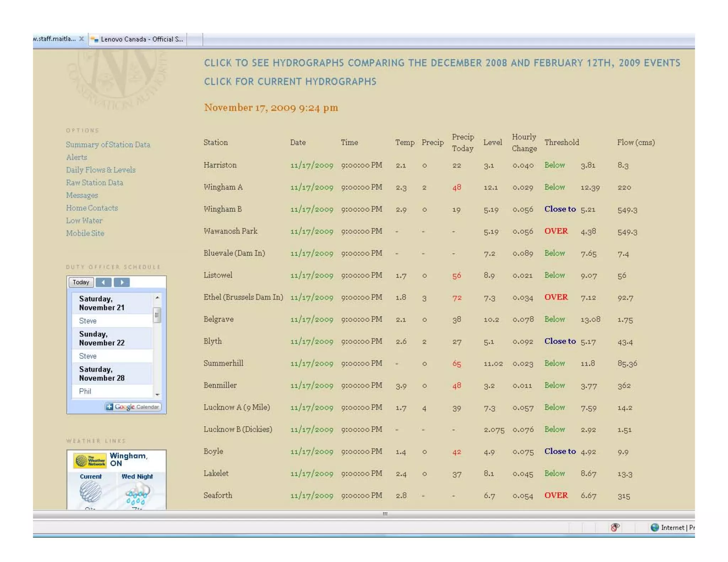Screen dimensions: 728x562
Task: Click horizontal page scrollbar grip
Action: (385, 514)
